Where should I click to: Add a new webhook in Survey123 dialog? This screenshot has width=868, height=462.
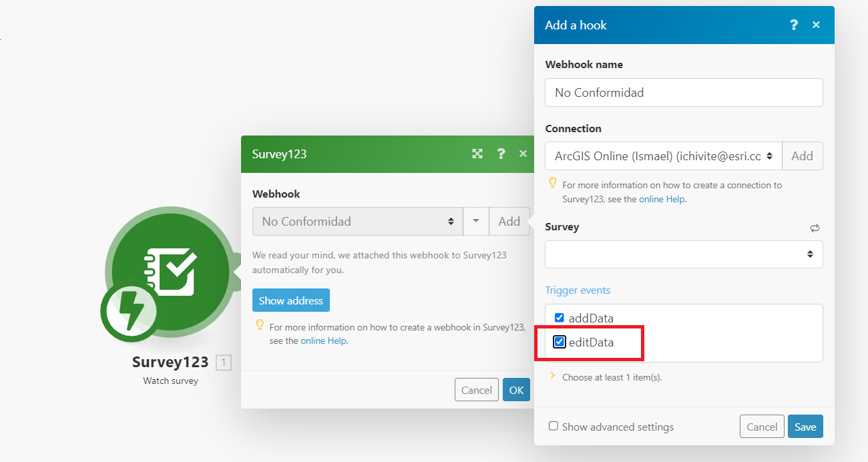(x=509, y=221)
